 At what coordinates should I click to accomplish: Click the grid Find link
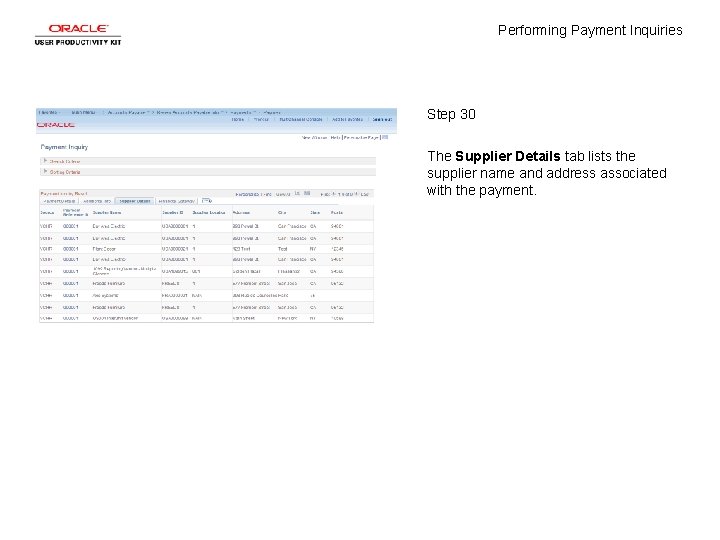click(267, 194)
